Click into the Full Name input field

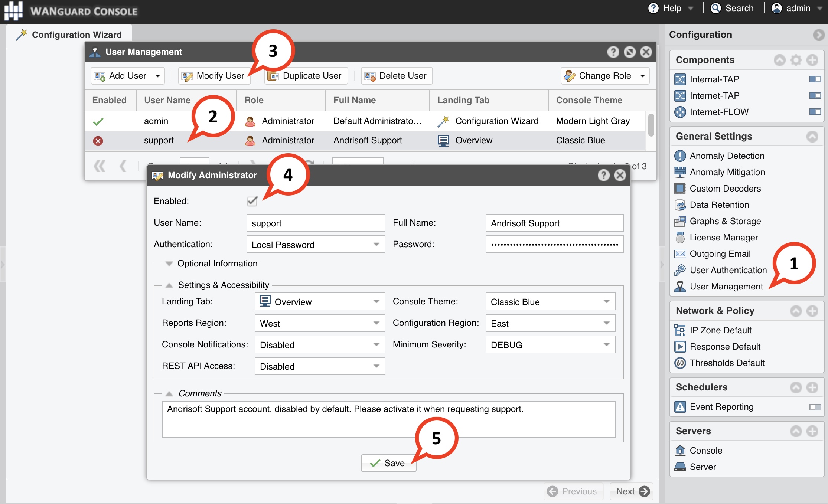554,223
